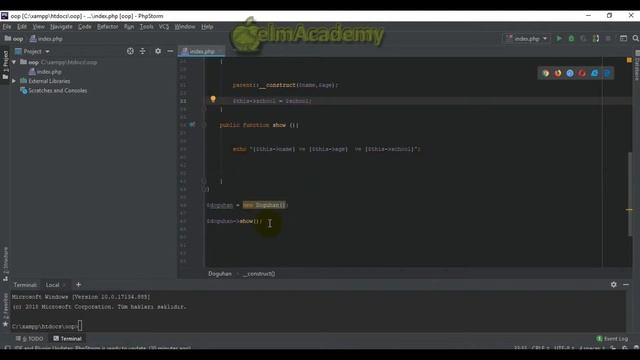Viewport: 640px width, 360px height.
Task: Open terminal panel settings gear
Action: [613, 284]
